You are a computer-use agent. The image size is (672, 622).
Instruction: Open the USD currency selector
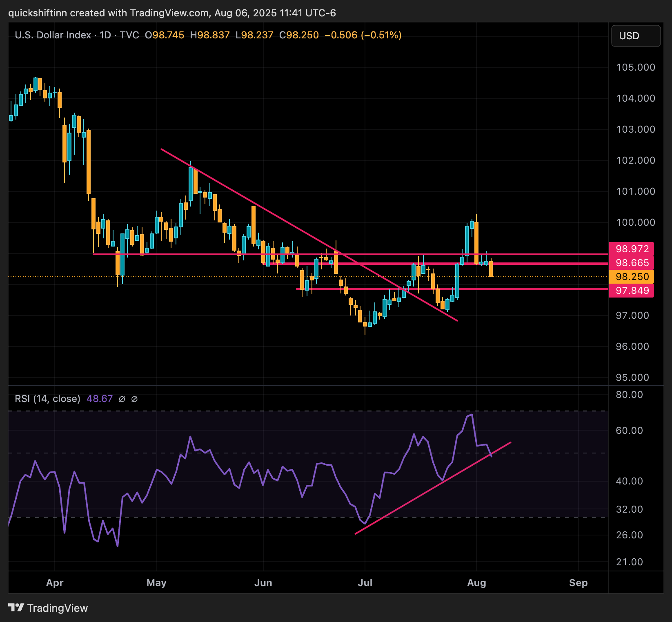(x=636, y=36)
